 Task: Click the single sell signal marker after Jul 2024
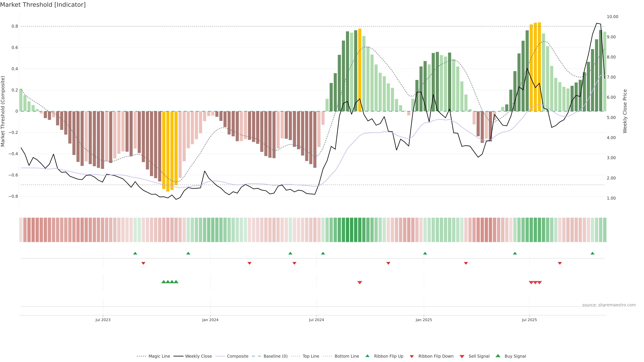pos(360,283)
